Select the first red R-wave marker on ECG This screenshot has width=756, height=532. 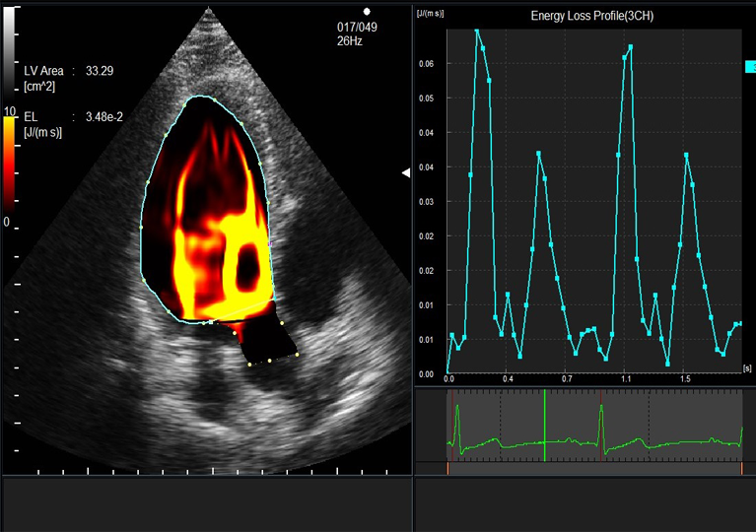pos(452,425)
